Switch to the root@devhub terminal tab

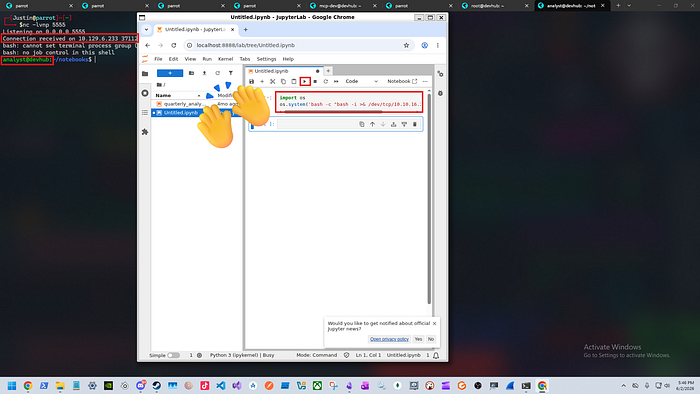(495, 6)
